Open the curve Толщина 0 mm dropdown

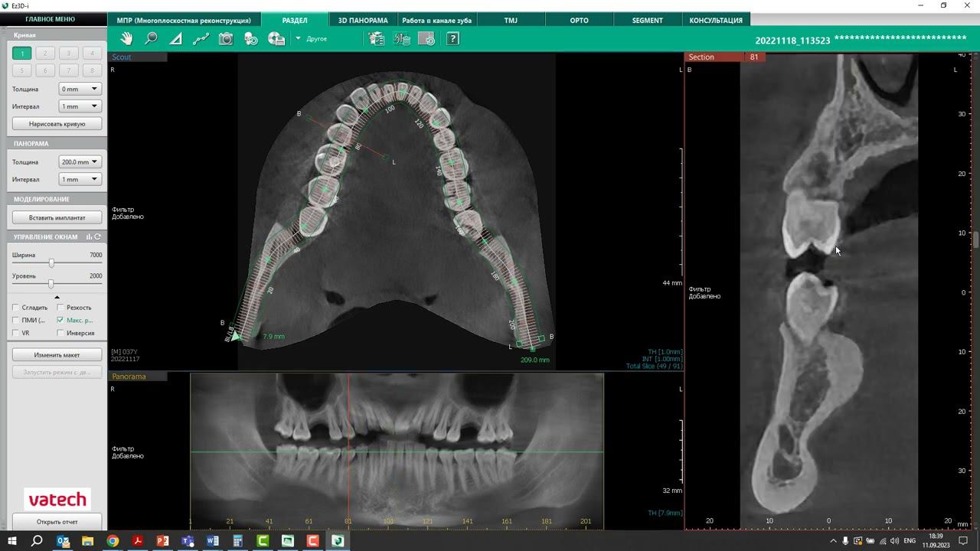tap(80, 89)
